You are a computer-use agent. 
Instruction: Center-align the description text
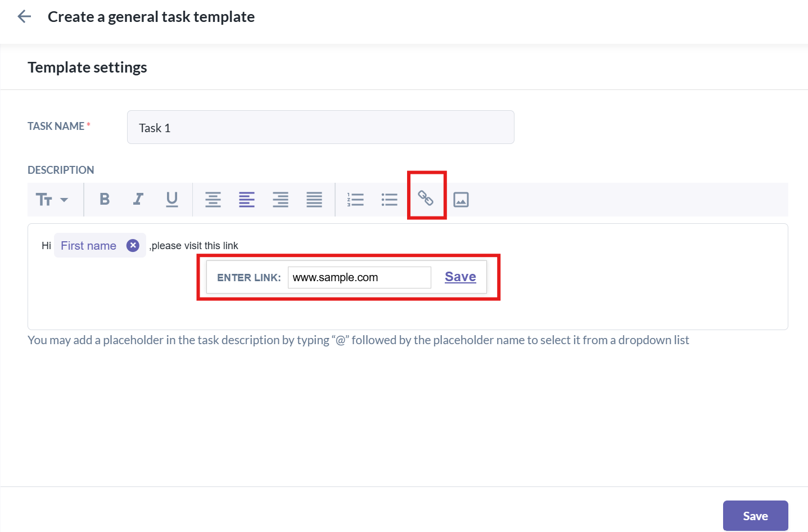click(213, 200)
